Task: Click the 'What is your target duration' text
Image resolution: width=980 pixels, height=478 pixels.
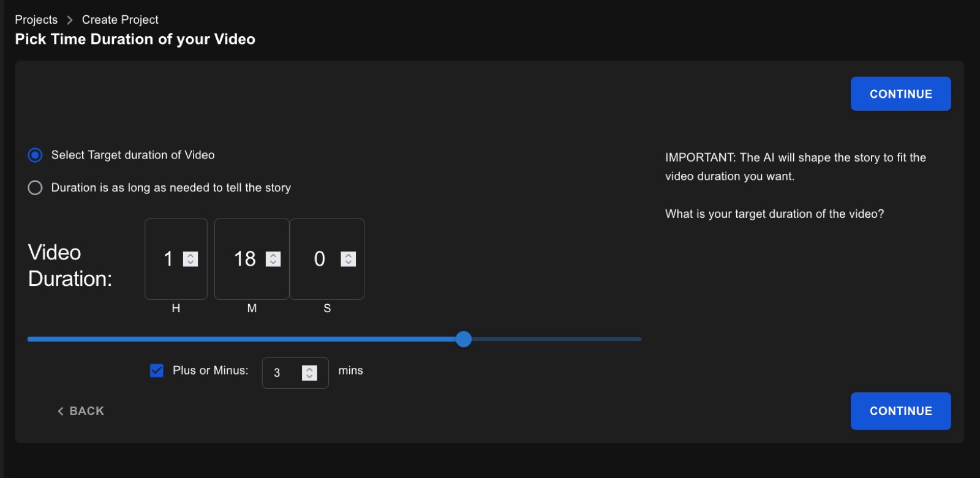Action: tap(774, 214)
